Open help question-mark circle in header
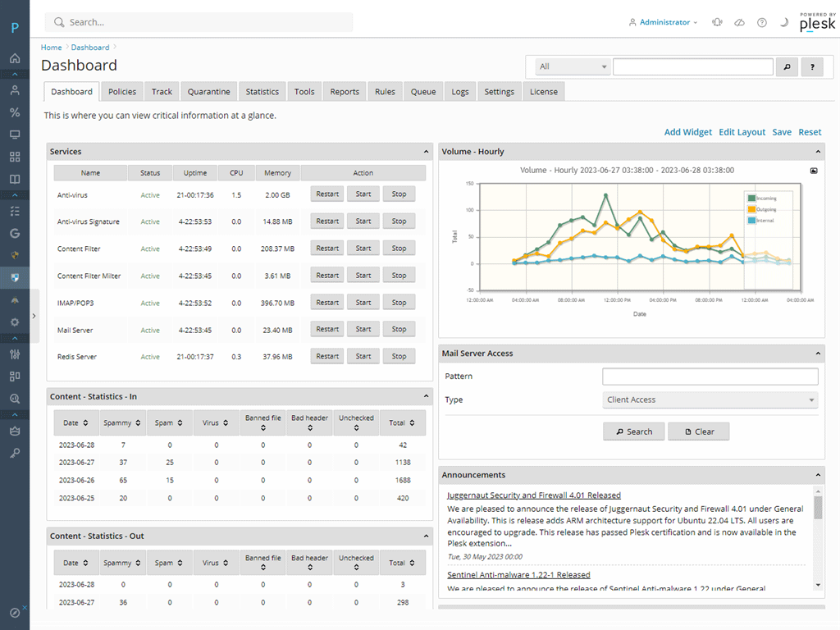 762,22
